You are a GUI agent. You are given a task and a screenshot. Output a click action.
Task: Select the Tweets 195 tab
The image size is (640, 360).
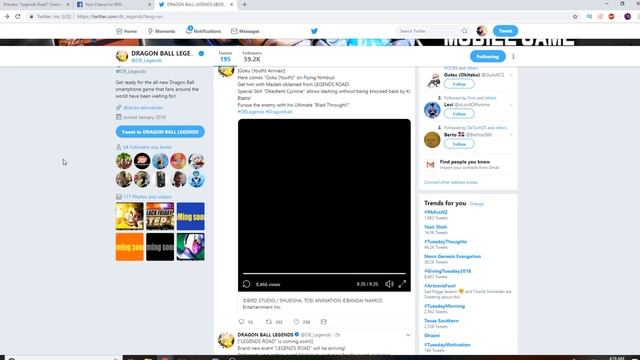pyautogui.click(x=225, y=57)
